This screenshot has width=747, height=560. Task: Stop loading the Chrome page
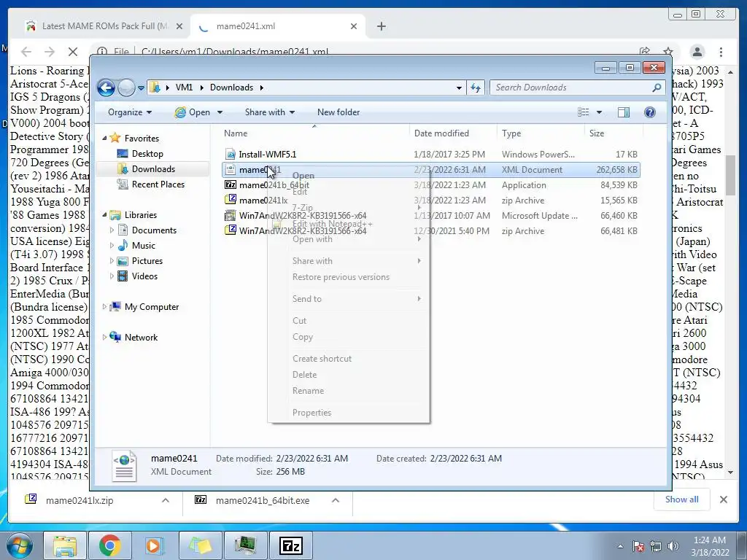73,52
